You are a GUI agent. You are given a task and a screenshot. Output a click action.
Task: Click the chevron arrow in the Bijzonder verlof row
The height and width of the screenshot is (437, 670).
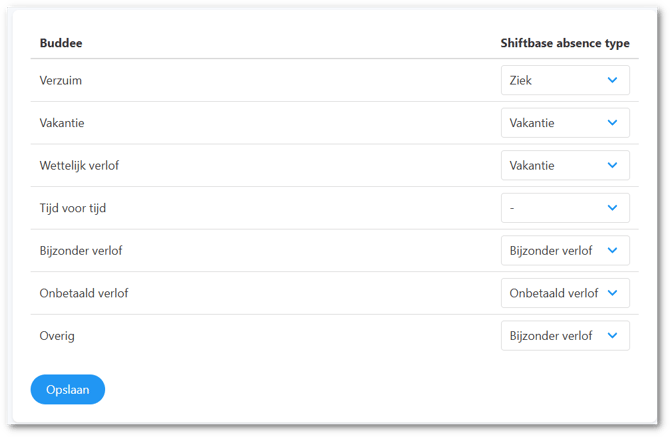[x=612, y=251]
